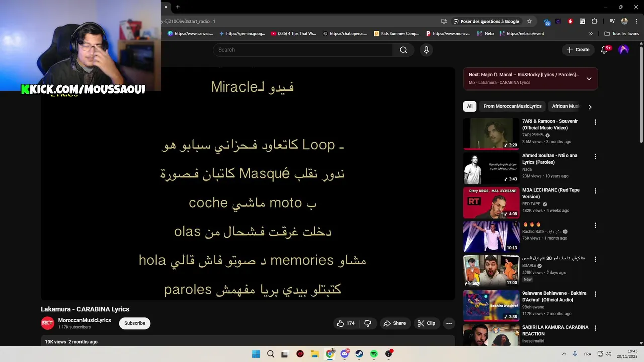The width and height of the screenshot is (644, 362).
Task: Open the chat.openai bookmark
Action: pos(345,34)
